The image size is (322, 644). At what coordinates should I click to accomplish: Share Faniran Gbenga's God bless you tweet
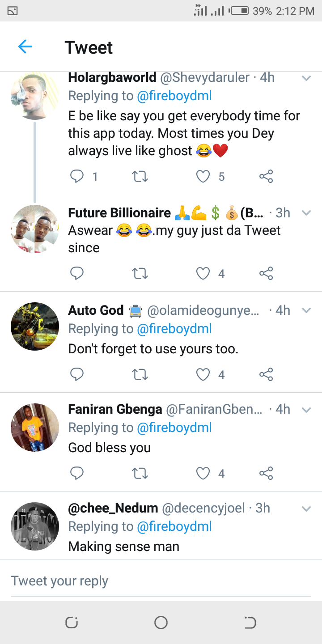click(x=266, y=473)
